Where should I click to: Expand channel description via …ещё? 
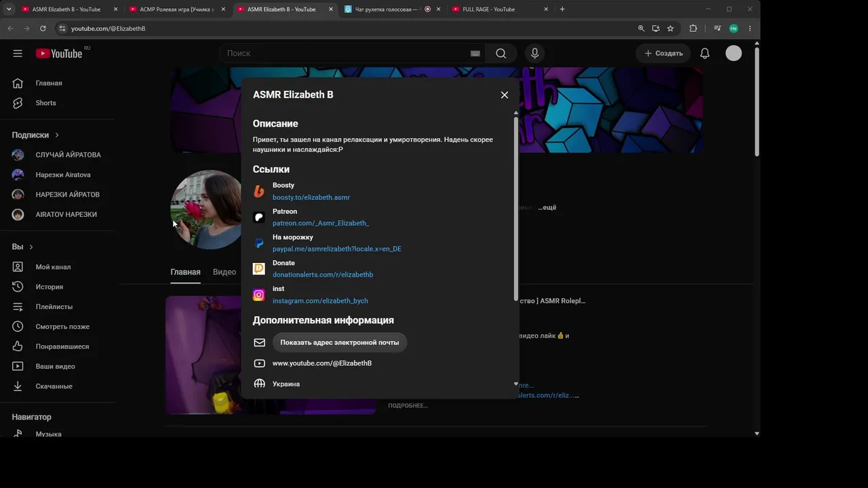coord(547,207)
